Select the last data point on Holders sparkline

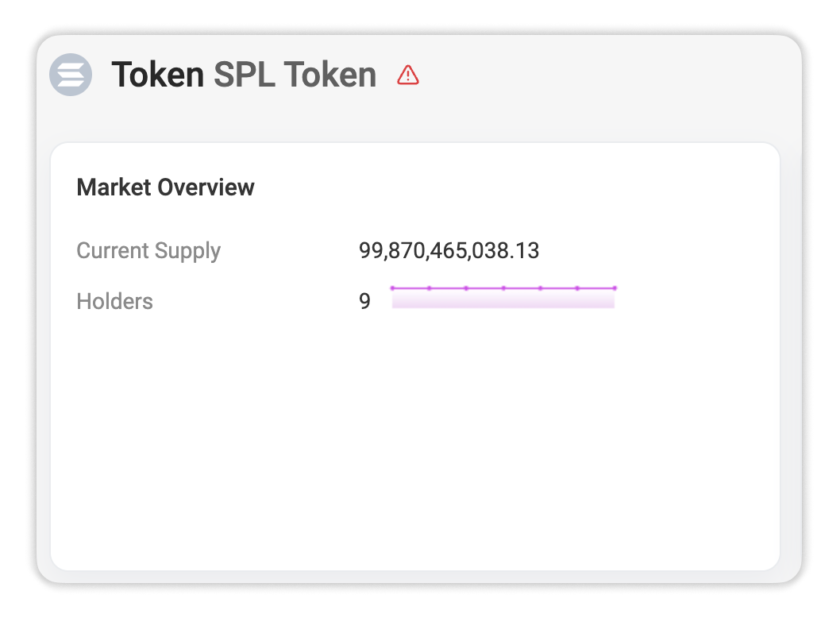(615, 288)
